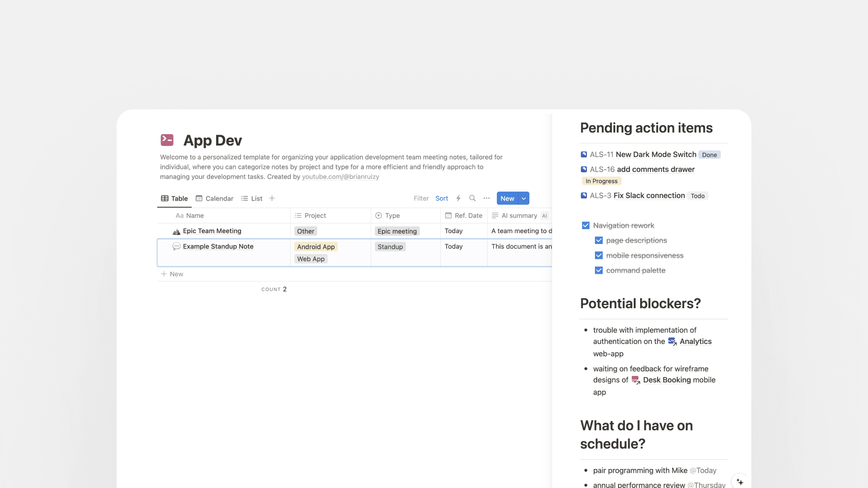Click the @Today date mention
This screenshot has width=868, height=488.
pyautogui.click(x=703, y=470)
